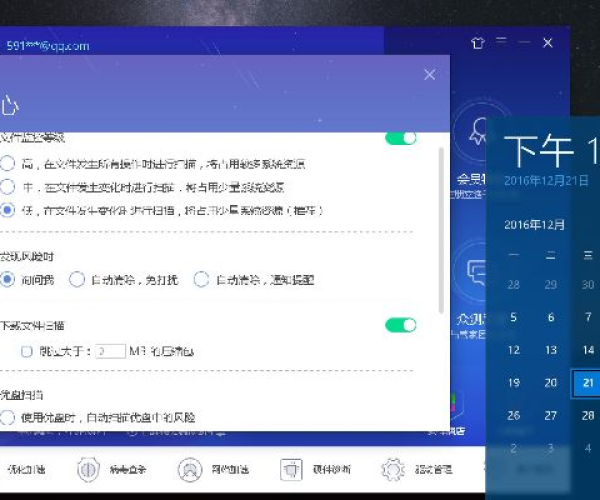Close the settings dialog with its X
This screenshot has height=500, width=600.
[x=430, y=75]
